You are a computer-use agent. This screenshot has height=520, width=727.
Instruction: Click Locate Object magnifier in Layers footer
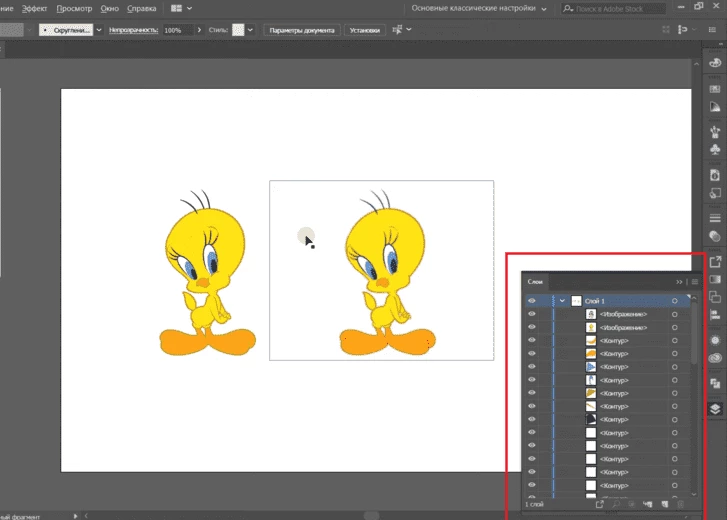coord(616,504)
